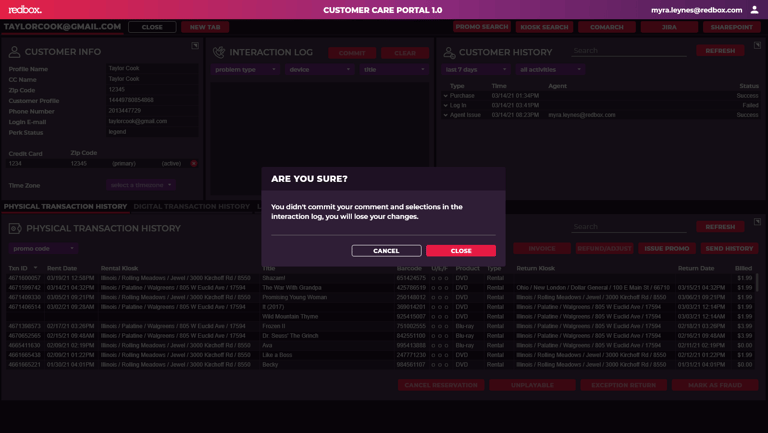Focus the Physical Transaction History search field
Image resolution: width=768 pixels, height=433 pixels.
tap(629, 227)
